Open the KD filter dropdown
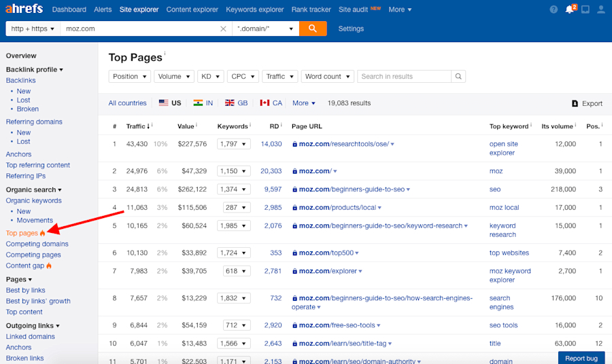Screen dimensions: 612x364 tap(210, 76)
